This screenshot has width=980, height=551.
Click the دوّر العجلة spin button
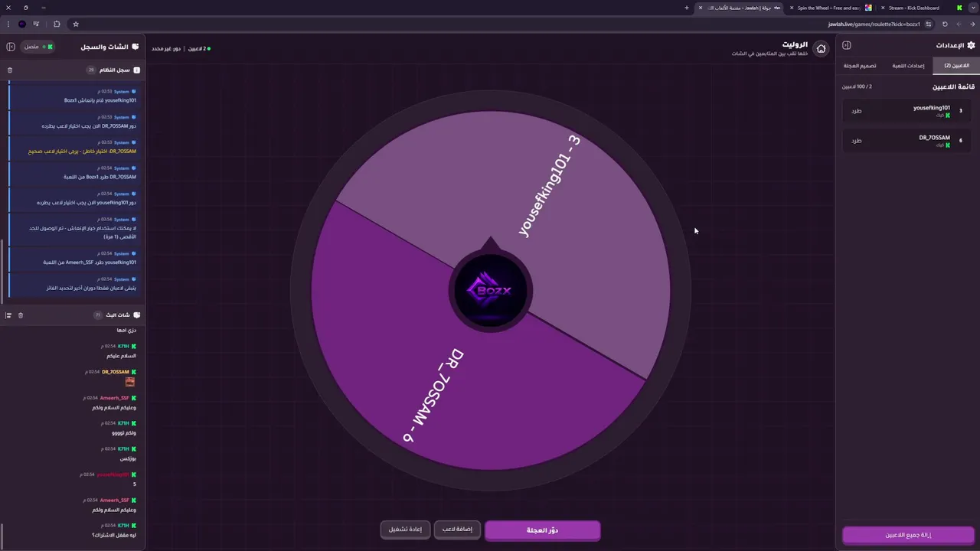[542, 530]
